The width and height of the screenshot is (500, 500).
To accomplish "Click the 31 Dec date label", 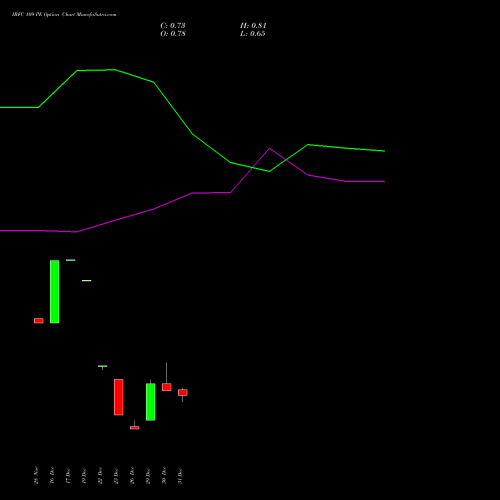I will pyautogui.click(x=180, y=475).
